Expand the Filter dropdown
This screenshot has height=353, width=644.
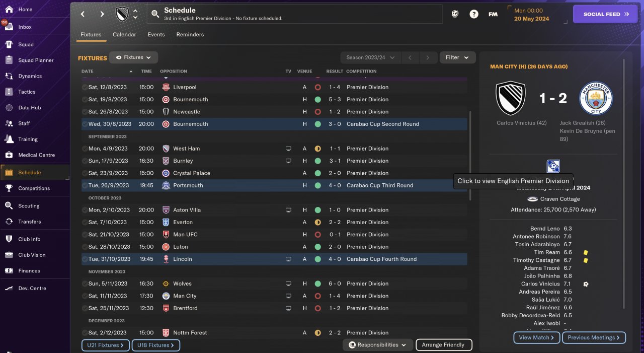pyautogui.click(x=457, y=57)
